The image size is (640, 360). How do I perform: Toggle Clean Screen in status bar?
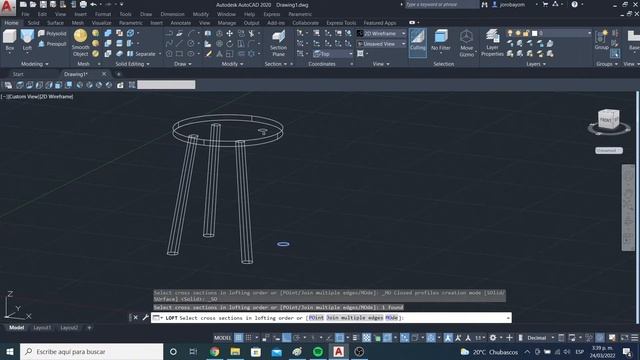624,338
